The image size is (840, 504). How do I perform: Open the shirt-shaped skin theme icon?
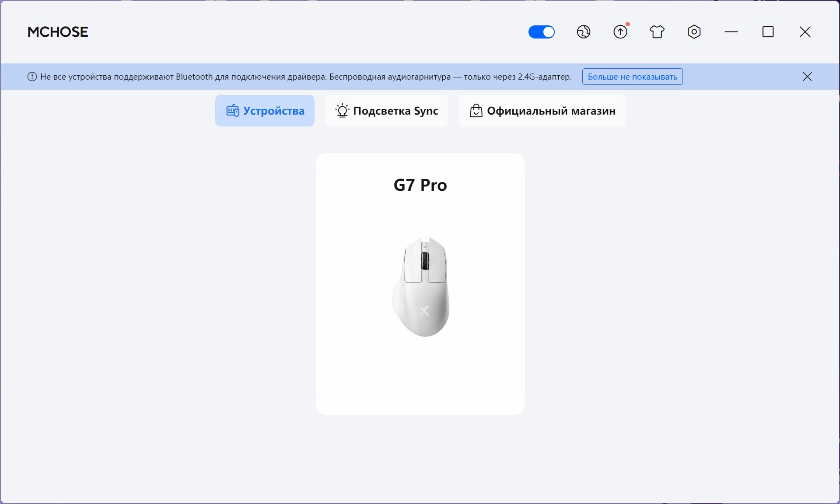click(657, 32)
